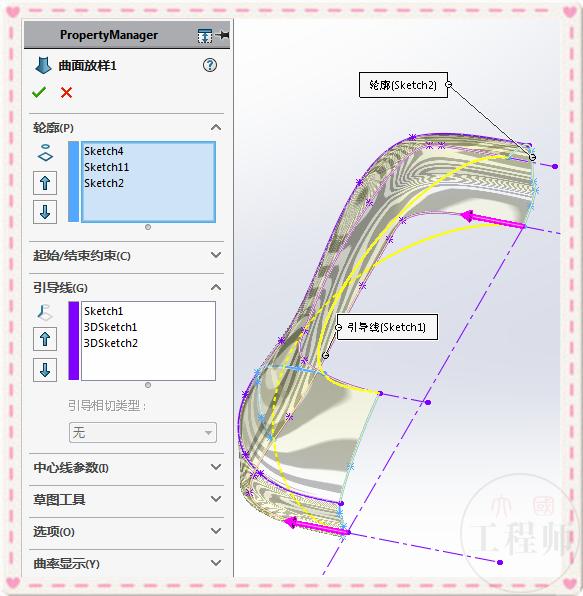Click the PropertyManager title bar
Viewport: 583px width, 596px height.
127,35
